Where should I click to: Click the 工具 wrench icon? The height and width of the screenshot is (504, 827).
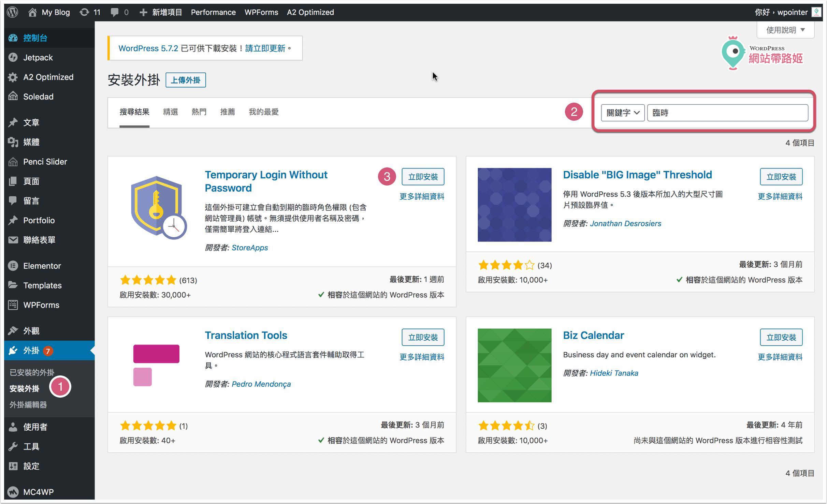tap(13, 446)
